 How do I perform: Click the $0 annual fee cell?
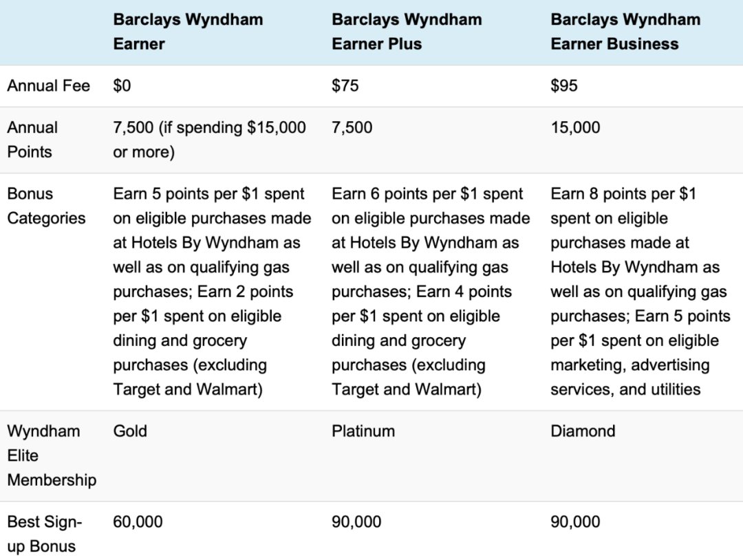click(x=122, y=86)
